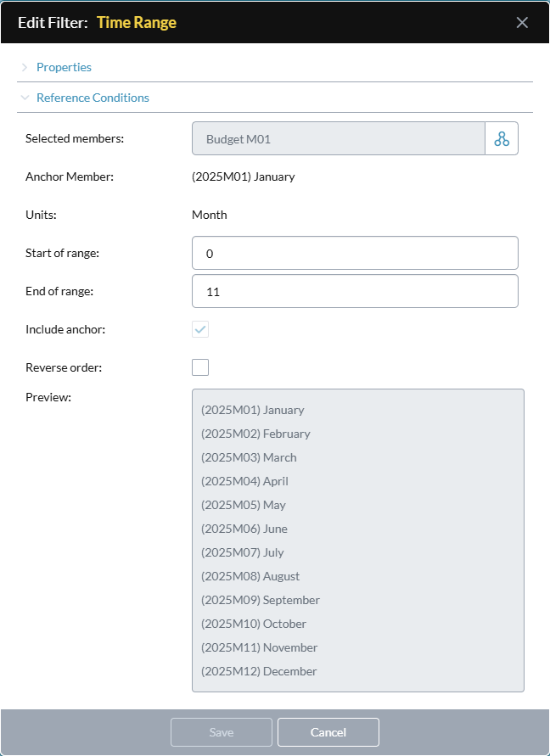Open the Properties section header
This screenshot has width=550, height=756.
tap(64, 68)
